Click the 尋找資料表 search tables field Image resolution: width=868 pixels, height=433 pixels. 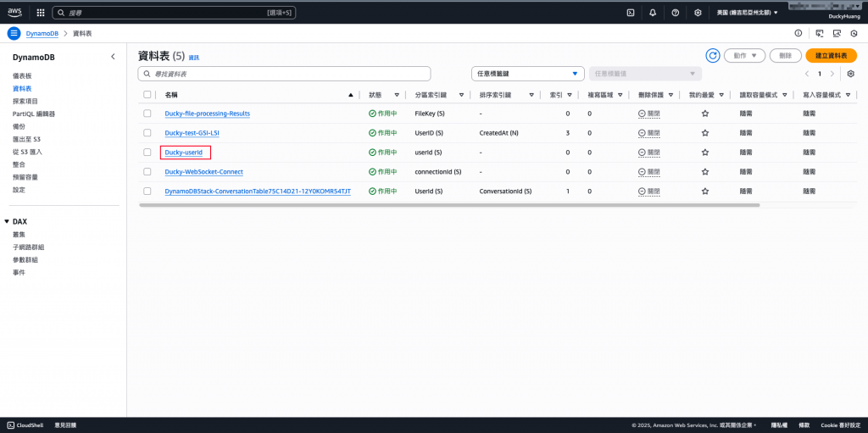(x=284, y=74)
